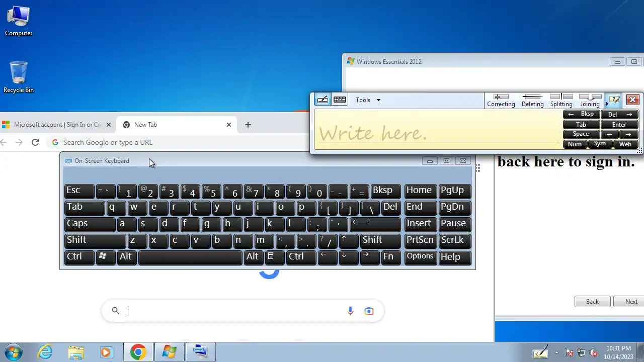Click the Help key on On-Screen Keyboard

pos(455,257)
